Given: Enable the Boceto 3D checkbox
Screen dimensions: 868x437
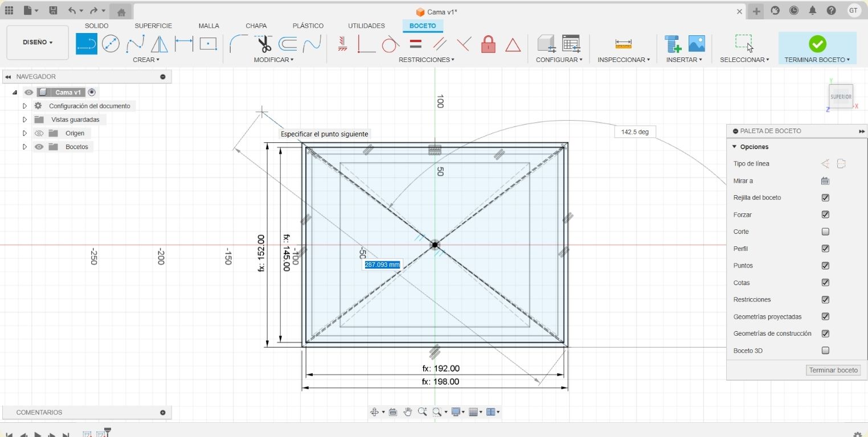Looking at the screenshot, I should click(825, 351).
